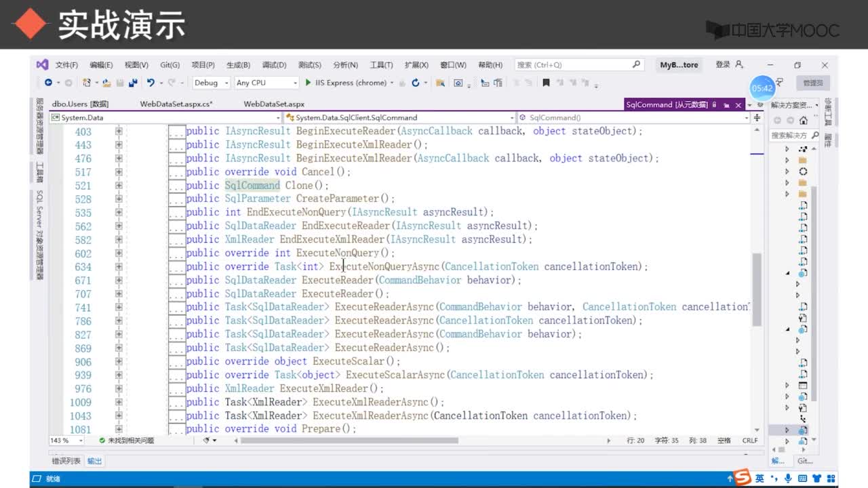Click the editor vertical scrollbar thumb
868x488 pixels.
click(x=757, y=290)
